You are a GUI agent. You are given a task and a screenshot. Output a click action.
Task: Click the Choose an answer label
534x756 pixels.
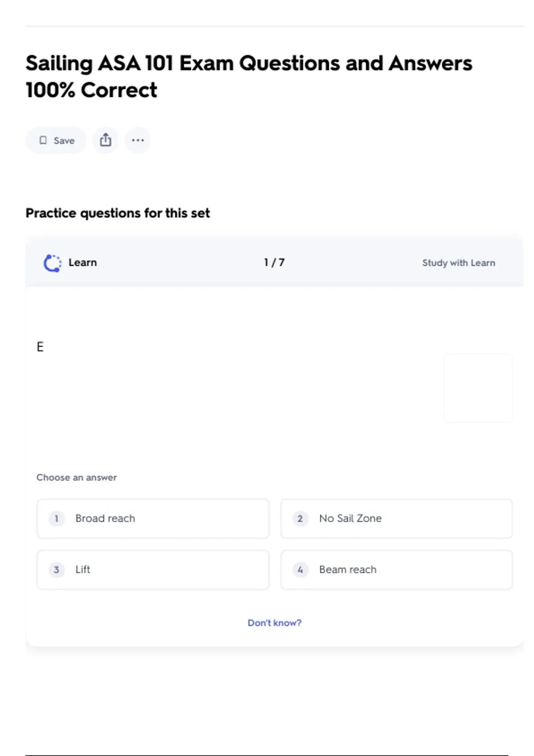pyautogui.click(x=77, y=477)
